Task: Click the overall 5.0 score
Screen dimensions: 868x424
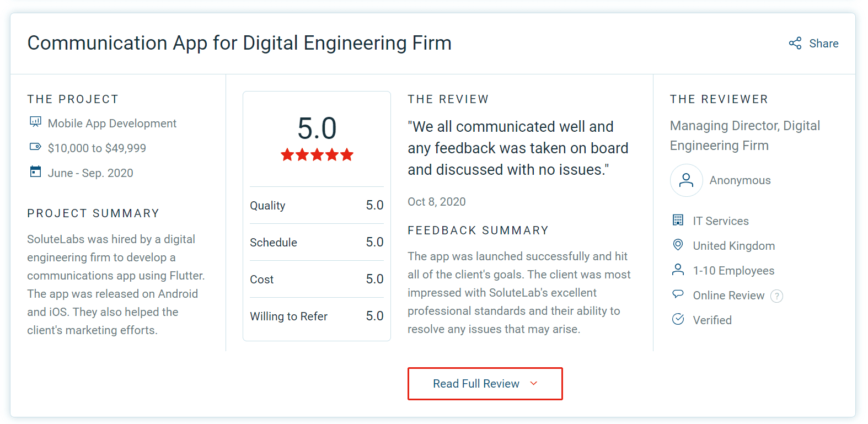Action: [317, 128]
